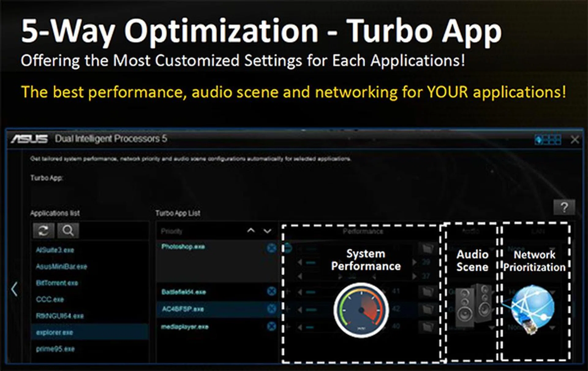Remove mediaplayer.exe from the Turbo list
The height and width of the screenshot is (371, 588).
tap(271, 326)
